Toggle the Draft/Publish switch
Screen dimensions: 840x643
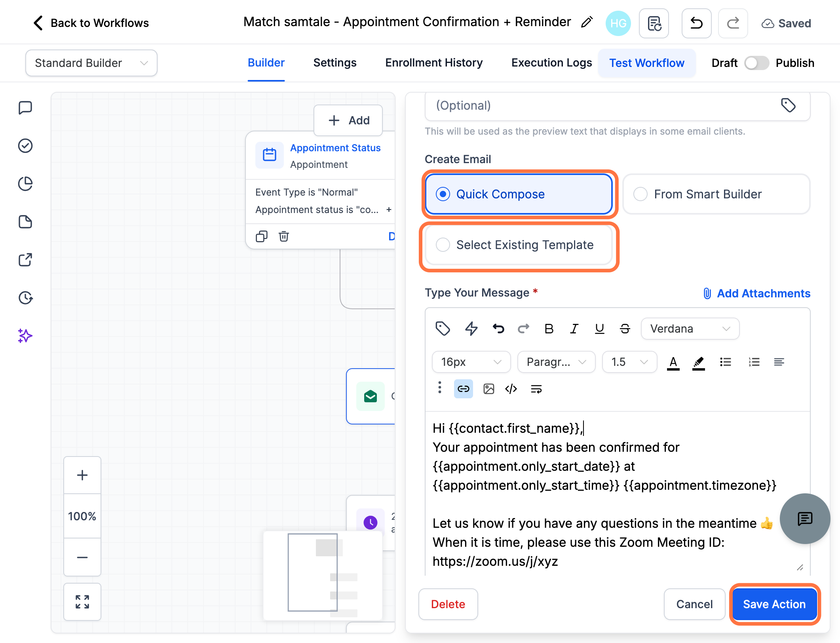756,63
